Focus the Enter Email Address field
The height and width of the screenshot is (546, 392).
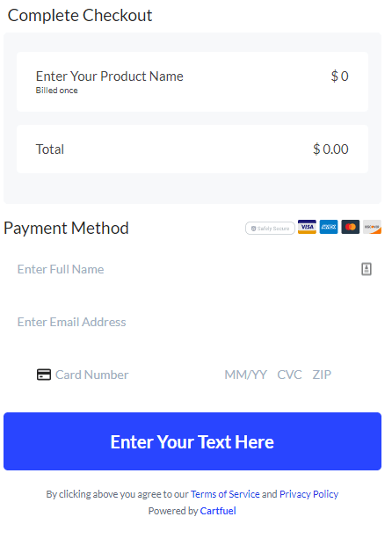click(x=192, y=322)
